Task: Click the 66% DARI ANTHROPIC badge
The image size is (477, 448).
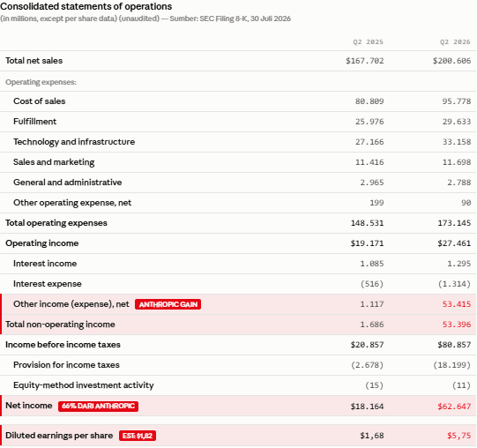Action: pyautogui.click(x=98, y=406)
